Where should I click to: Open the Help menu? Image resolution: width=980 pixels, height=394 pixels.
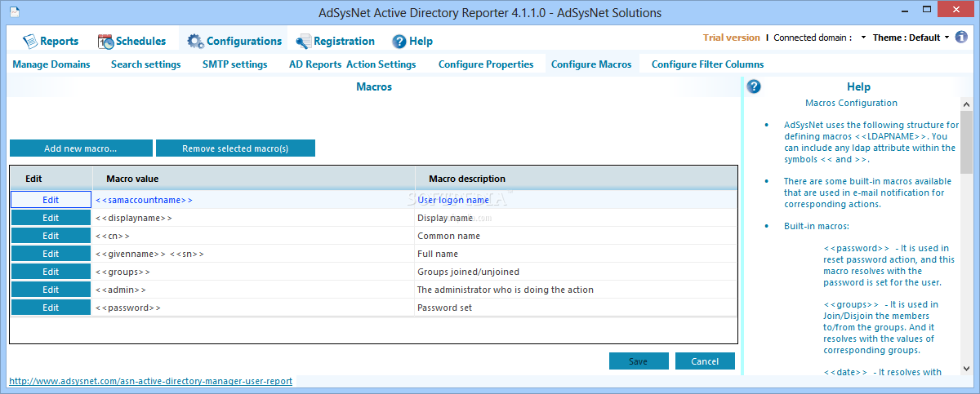tap(412, 41)
